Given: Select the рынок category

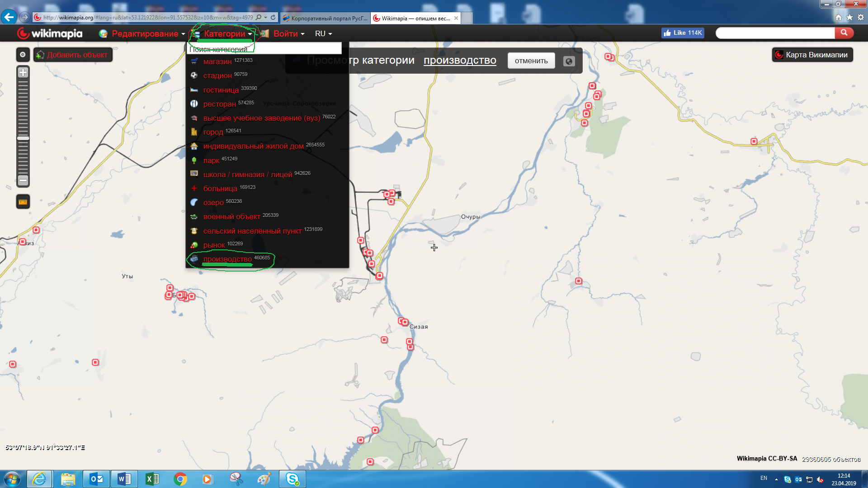Looking at the screenshot, I should [214, 245].
